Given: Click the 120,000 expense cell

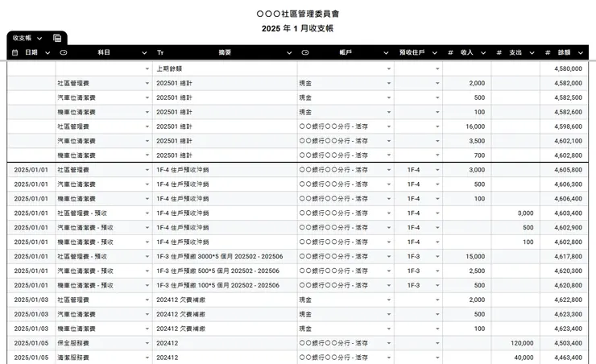Looking at the screenshot, I should [x=515, y=343].
